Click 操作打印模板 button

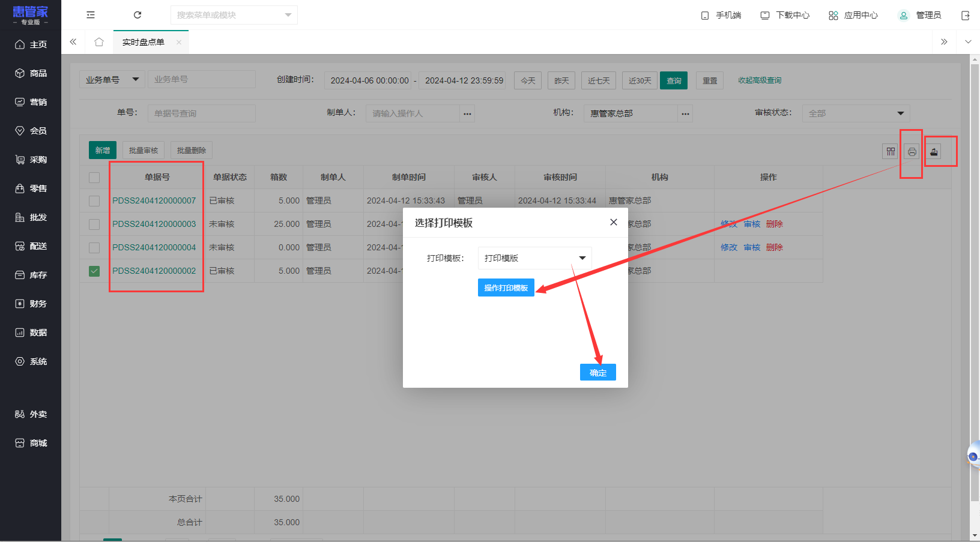point(506,288)
